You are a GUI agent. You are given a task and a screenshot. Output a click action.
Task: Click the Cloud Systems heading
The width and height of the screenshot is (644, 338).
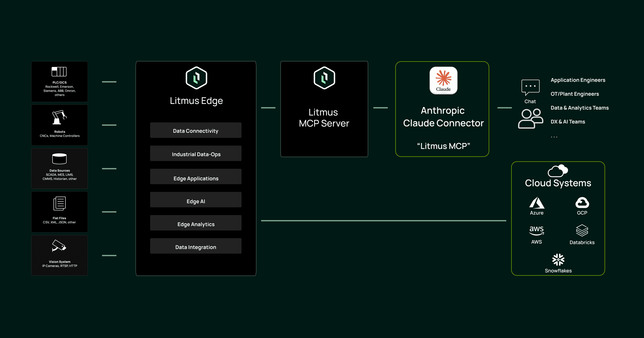[558, 183]
